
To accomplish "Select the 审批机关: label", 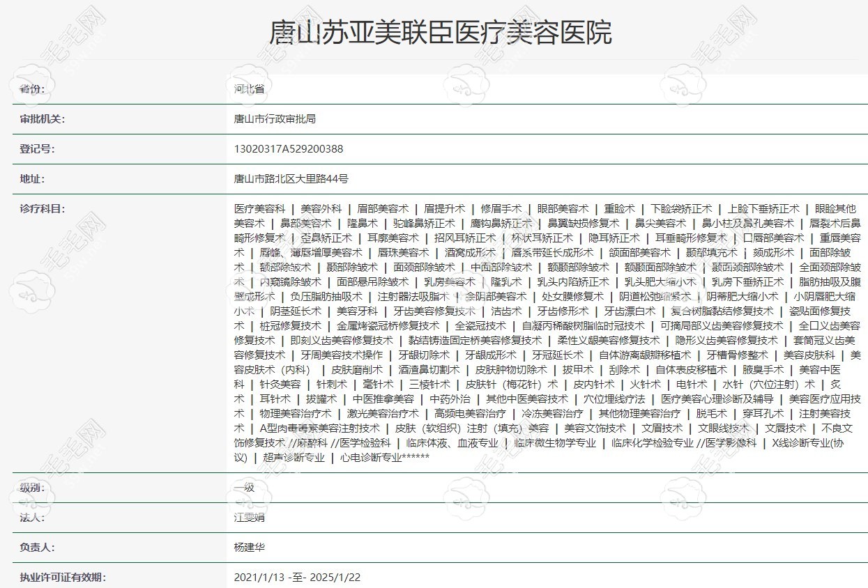I will pos(43,119).
